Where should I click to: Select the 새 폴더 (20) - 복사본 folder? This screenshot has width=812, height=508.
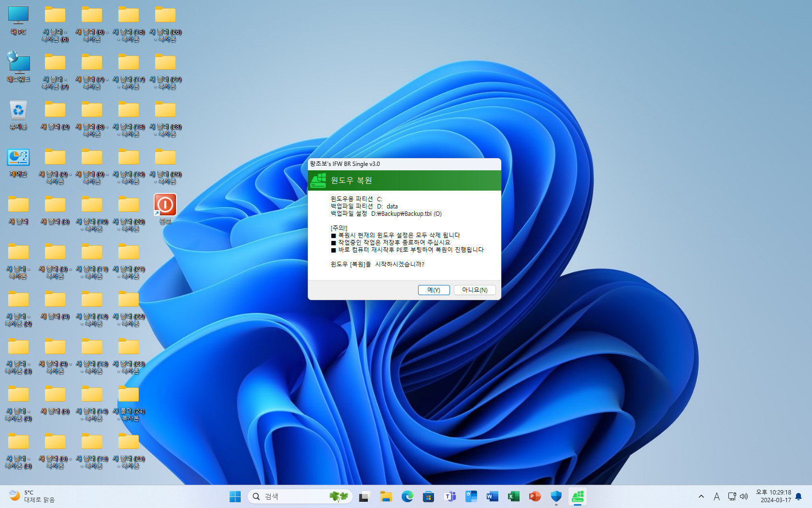pos(129,214)
